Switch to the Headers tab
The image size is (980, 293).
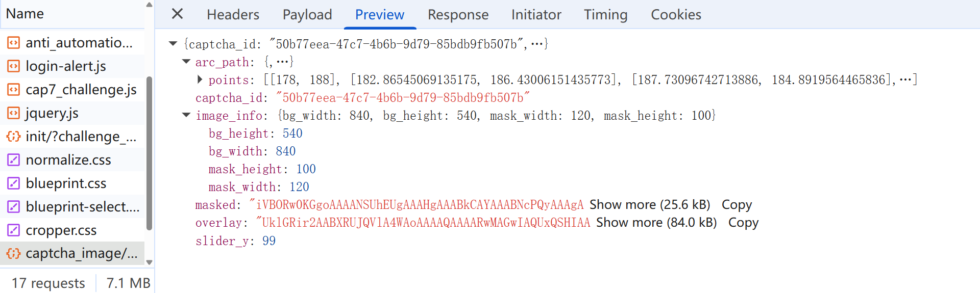pos(233,15)
